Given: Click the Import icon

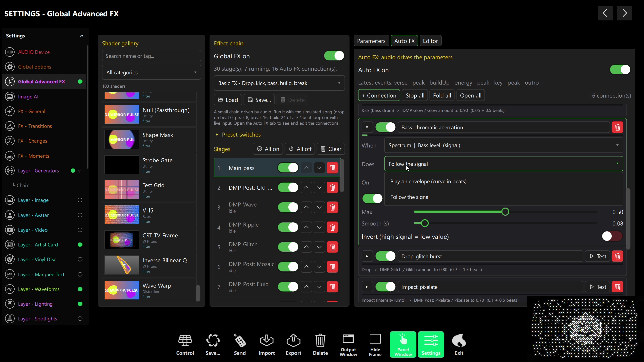Looking at the screenshot, I should pos(267,345).
